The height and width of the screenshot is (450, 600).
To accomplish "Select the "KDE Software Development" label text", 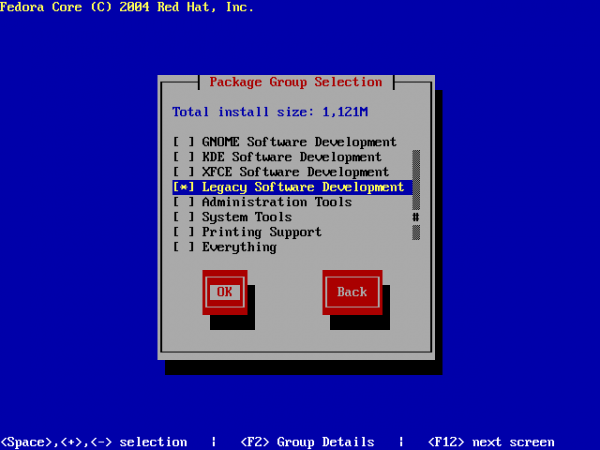I will pos(292,157).
